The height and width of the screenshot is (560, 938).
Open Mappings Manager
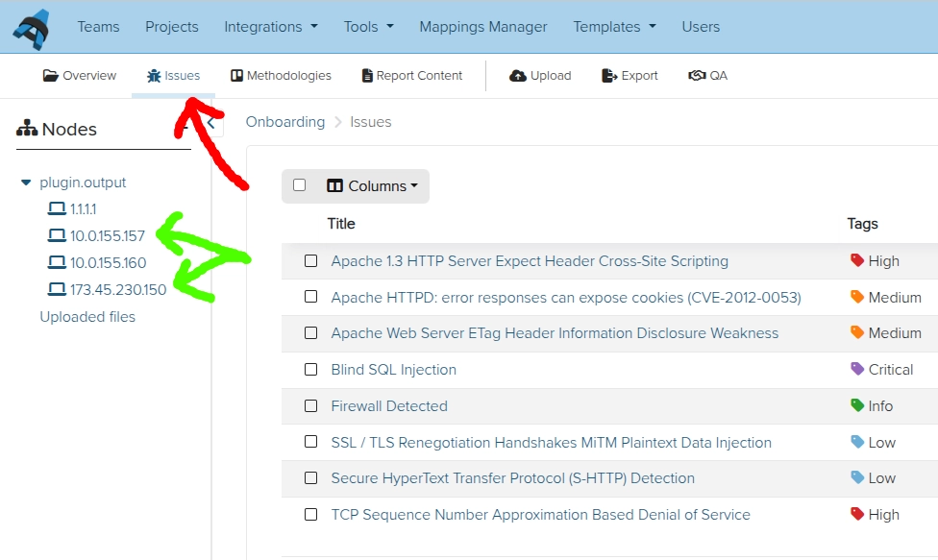coord(483,27)
